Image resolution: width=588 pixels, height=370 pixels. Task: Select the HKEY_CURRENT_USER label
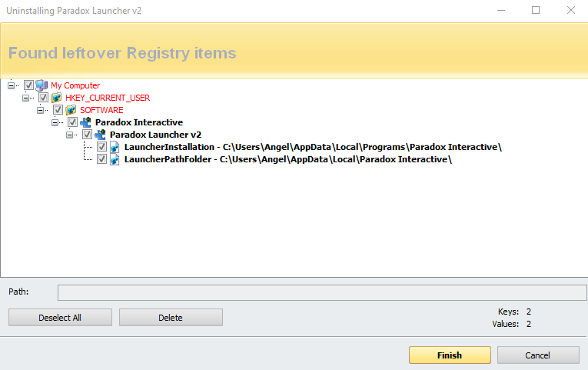[x=108, y=98]
